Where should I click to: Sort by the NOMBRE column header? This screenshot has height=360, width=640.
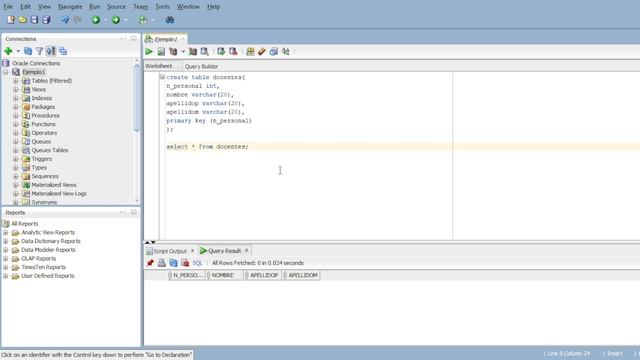[x=225, y=275]
